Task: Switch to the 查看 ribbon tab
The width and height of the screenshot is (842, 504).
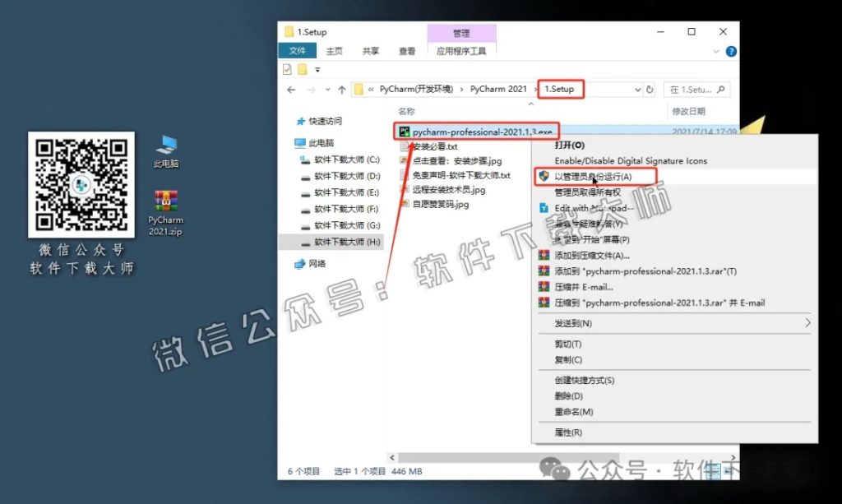Action: 406,50
